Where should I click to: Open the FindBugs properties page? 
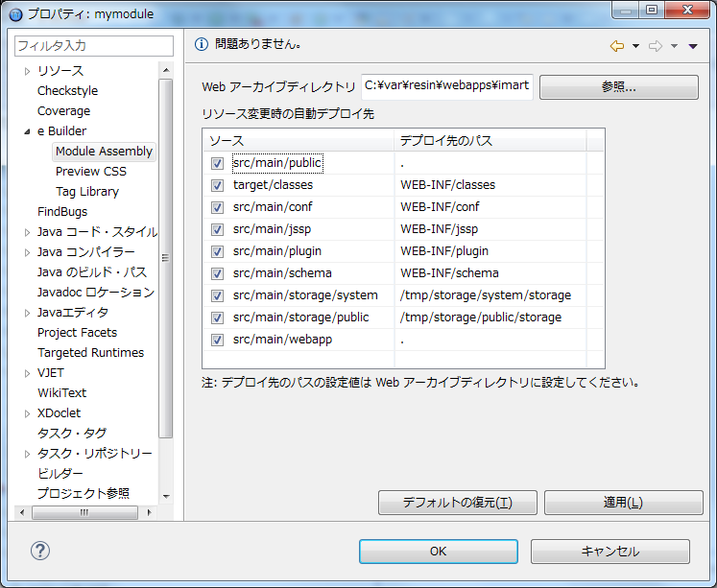click(x=62, y=212)
